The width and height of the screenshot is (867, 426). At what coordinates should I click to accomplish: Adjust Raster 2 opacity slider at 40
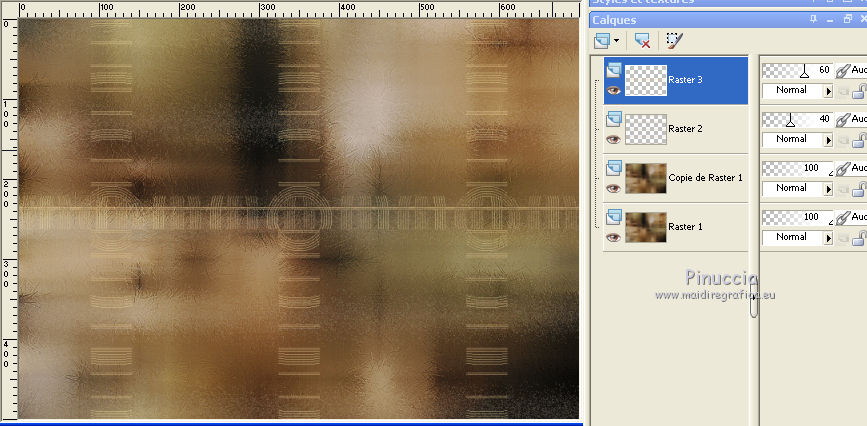(797, 120)
